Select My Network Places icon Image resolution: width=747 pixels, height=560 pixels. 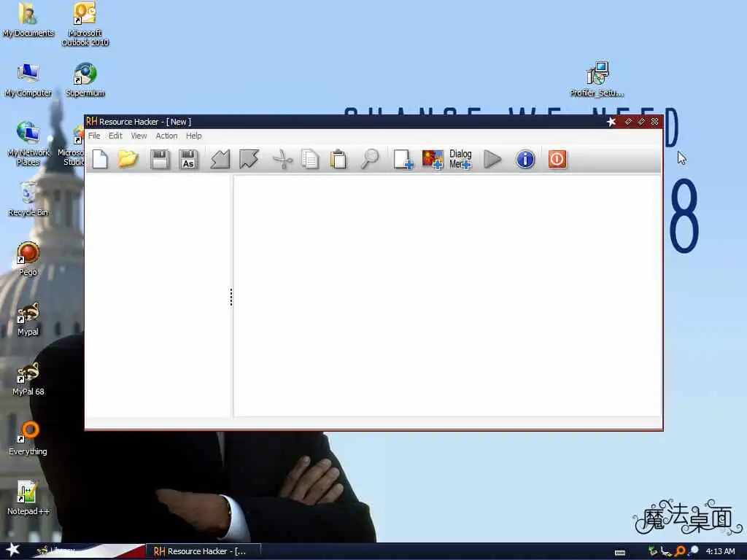click(28, 144)
